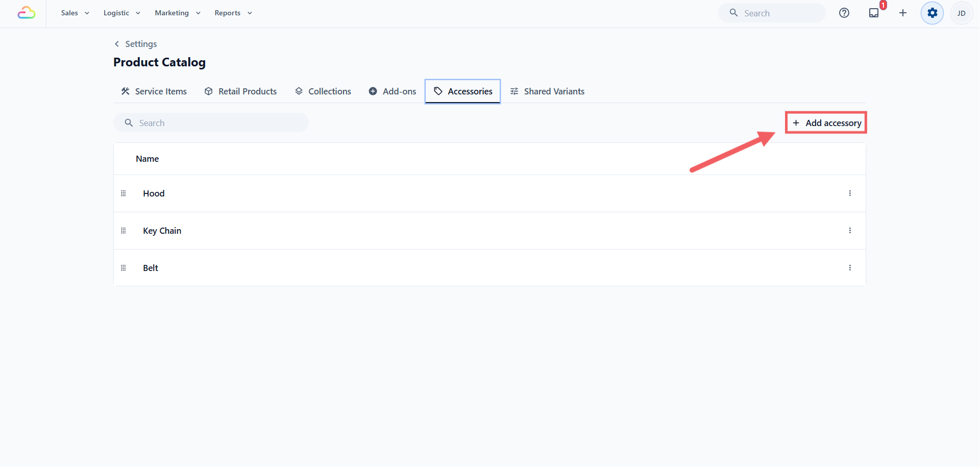Click the Name column header
Viewport: 980px width, 467px height.
coord(148,159)
